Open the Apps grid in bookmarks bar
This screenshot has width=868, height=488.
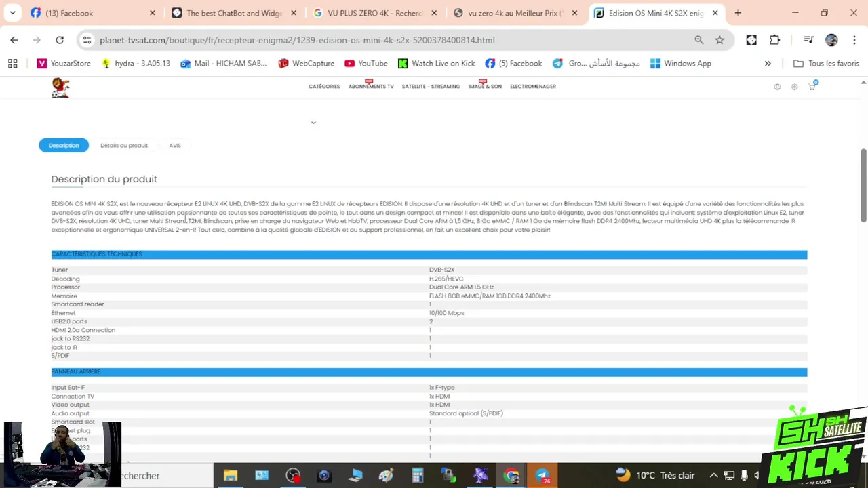[12, 64]
